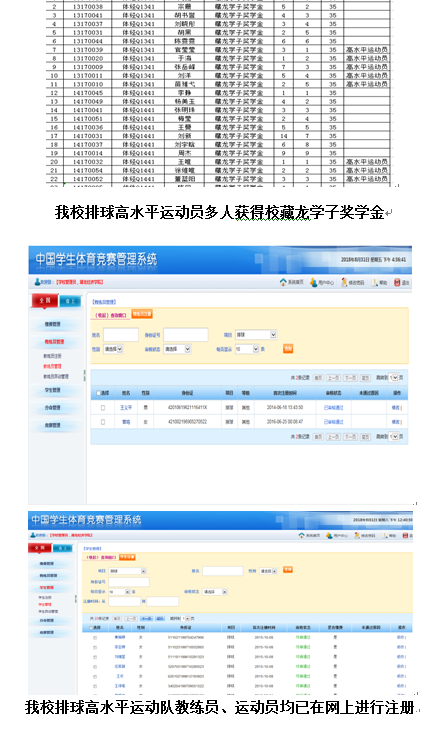Select 学生管理 in the coach page sidebar
Viewport: 443px width, 729px height.
[x=52, y=390]
